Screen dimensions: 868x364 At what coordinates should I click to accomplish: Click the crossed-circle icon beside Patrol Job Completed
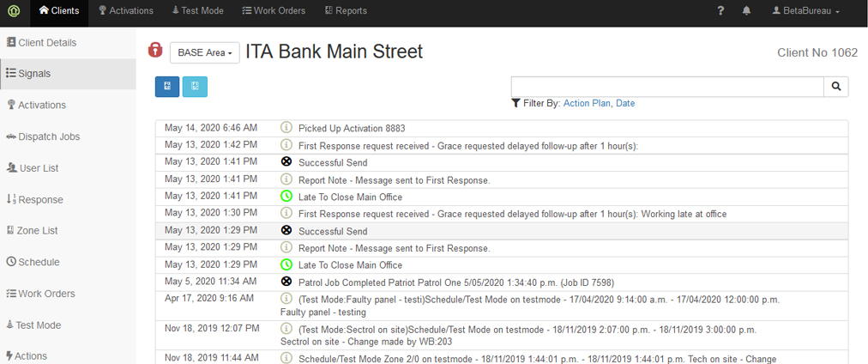point(286,282)
